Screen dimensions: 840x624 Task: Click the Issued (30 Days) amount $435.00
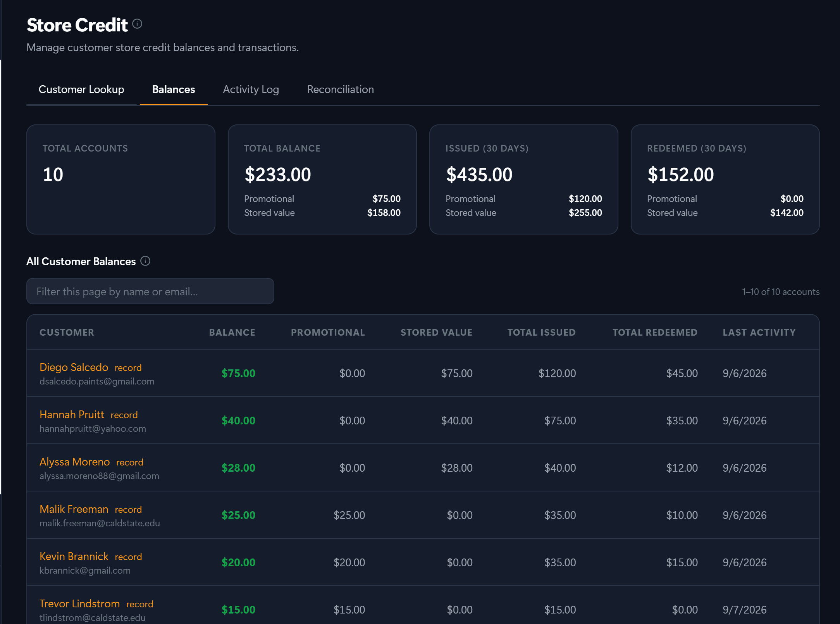point(479,174)
